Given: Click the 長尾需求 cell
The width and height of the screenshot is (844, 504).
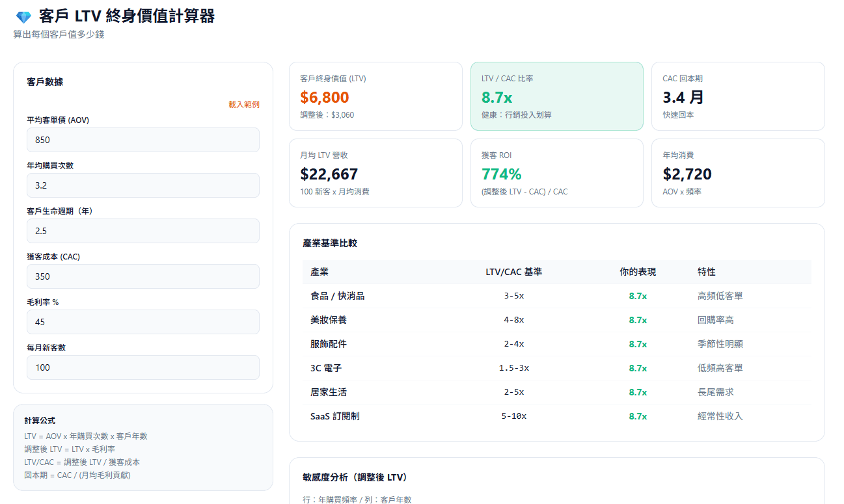Looking at the screenshot, I should pyautogui.click(x=716, y=392).
